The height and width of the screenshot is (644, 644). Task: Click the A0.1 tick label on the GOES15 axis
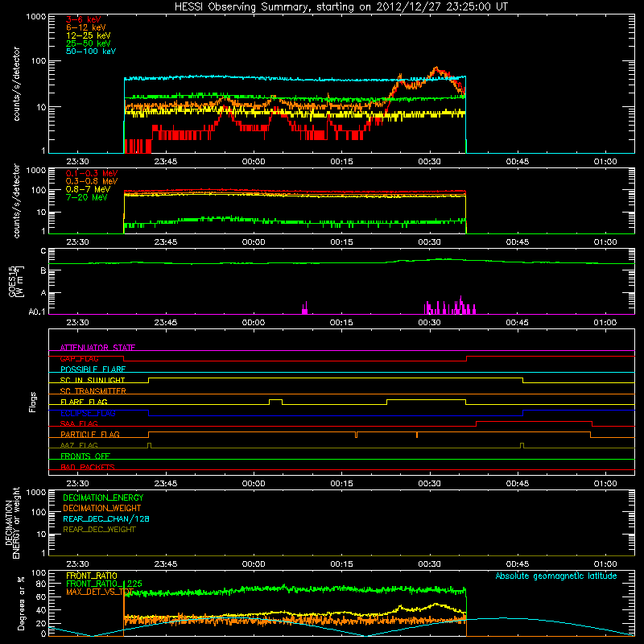37,312
